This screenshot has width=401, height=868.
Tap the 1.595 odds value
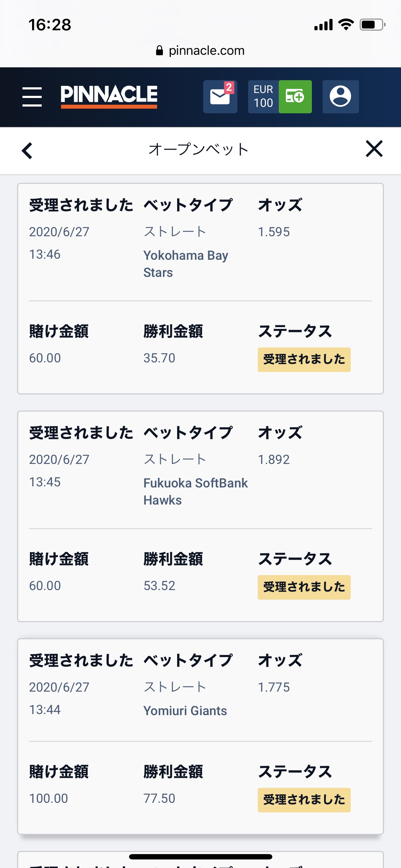click(x=274, y=232)
